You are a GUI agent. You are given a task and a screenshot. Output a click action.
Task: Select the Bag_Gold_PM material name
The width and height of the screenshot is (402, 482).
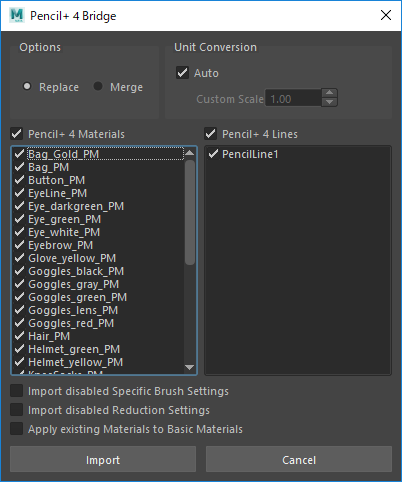click(63, 154)
